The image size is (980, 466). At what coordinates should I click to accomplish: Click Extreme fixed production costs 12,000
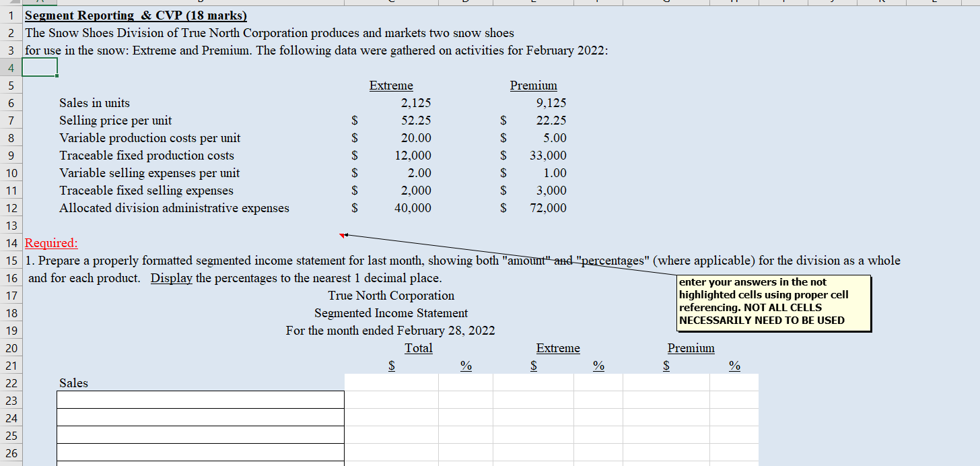tap(413, 156)
